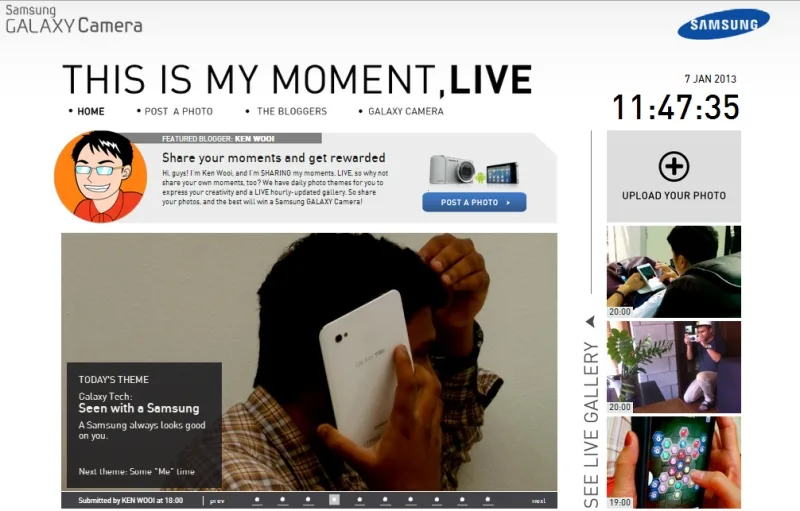Screen dimensions: 800x511
Task: Go to the next slide
Action: 539,501
